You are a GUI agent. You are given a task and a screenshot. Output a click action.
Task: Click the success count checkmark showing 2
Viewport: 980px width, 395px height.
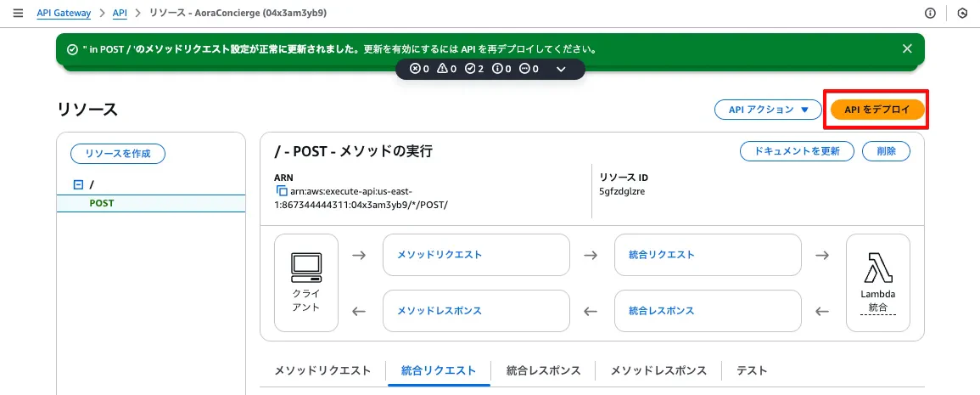pos(475,69)
